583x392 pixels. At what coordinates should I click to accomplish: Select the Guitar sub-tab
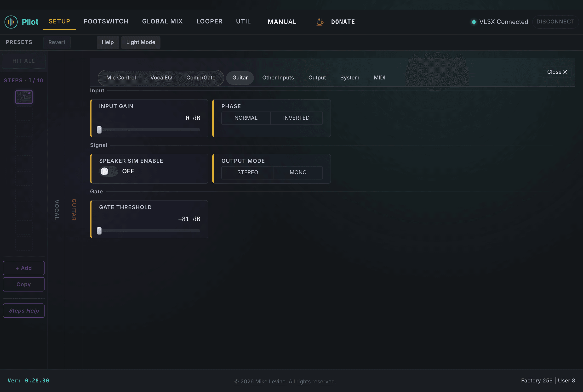tap(240, 78)
